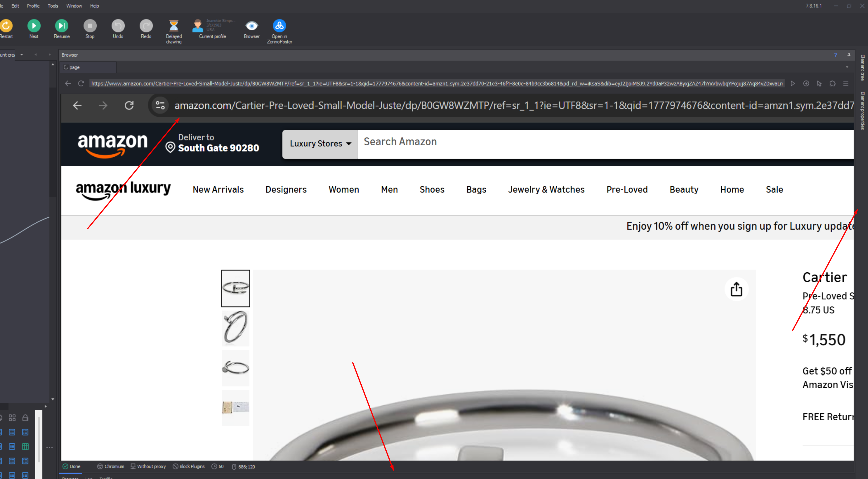Click the triangle go icon after the URL field

pos(793,84)
